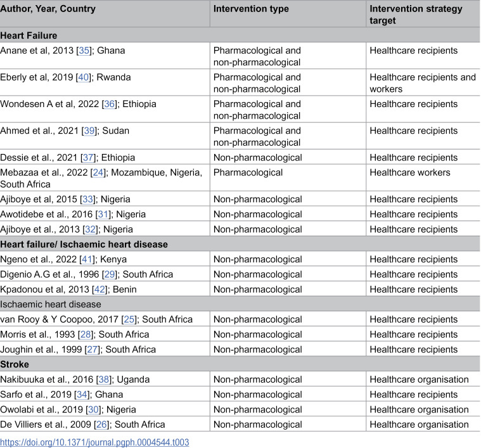Open reference 24 for Mebazaa et al
The image size is (481, 448).
click(x=98, y=172)
